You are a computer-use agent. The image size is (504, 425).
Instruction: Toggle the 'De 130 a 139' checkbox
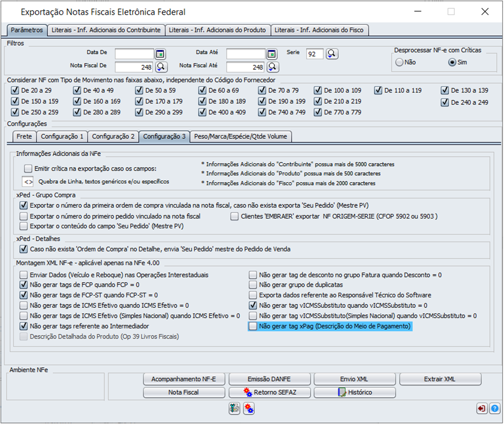click(445, 90)
